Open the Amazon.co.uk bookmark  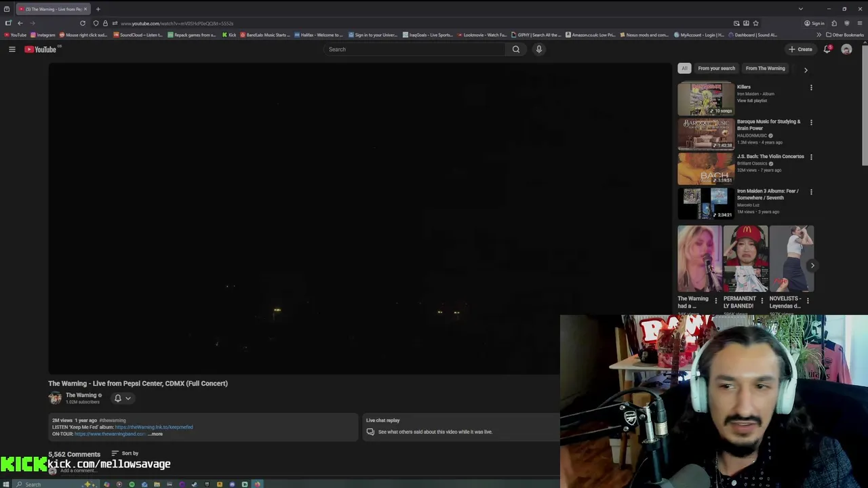click(591, 35)
